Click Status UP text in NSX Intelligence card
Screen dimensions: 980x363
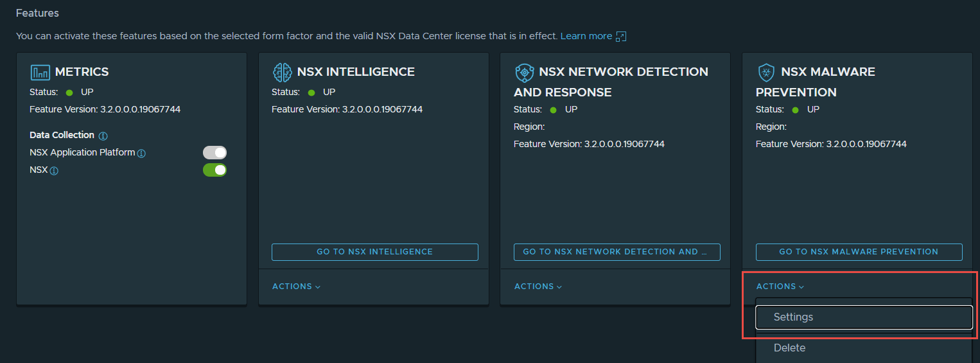point(304,92)
